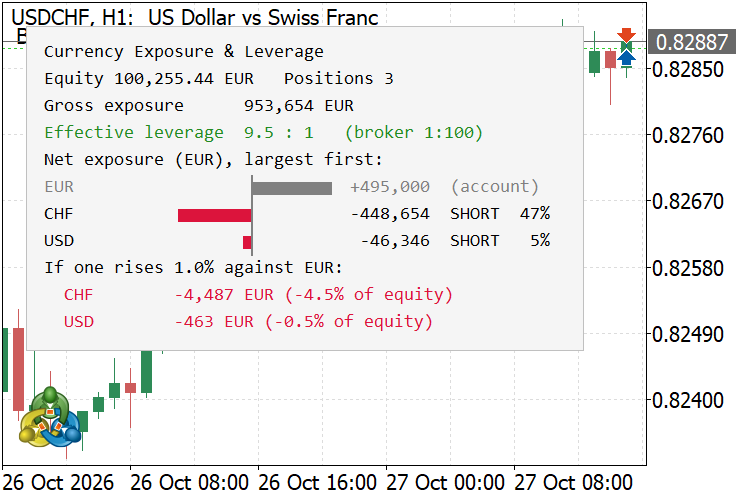This screenshot has width=750, height=500.
Task: Click the red CHF exposure bar
Action: click(215, 215)
